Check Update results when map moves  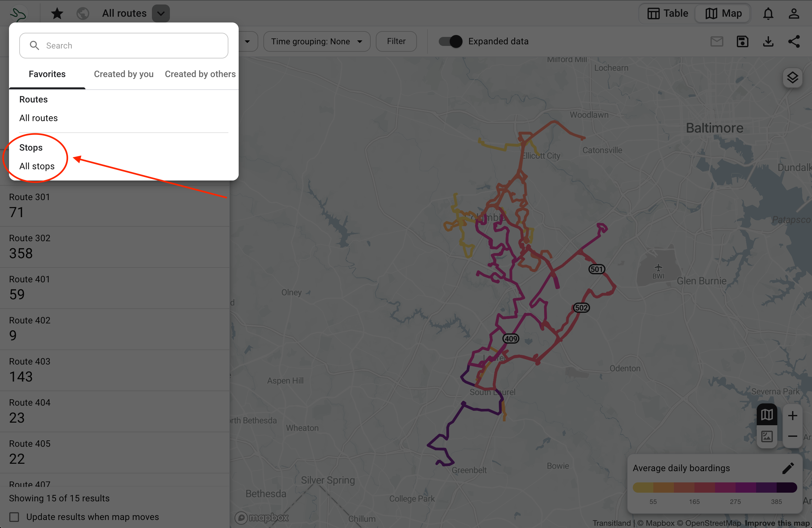14,517
